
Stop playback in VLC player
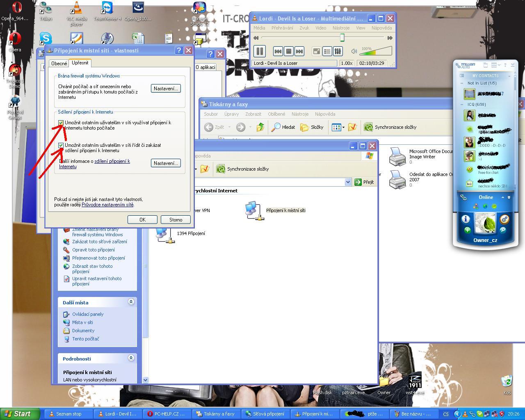289,51
